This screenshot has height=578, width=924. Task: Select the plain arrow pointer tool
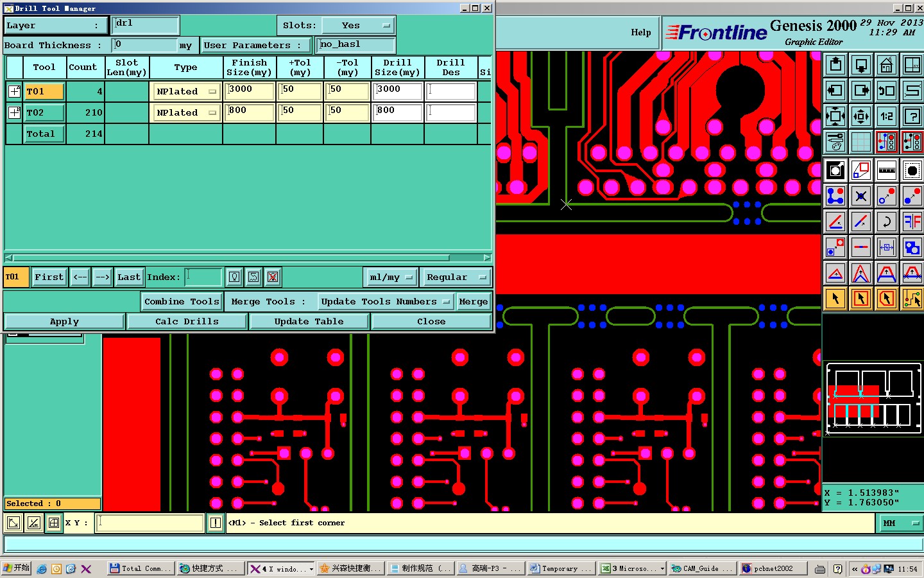tap(835, 299)
